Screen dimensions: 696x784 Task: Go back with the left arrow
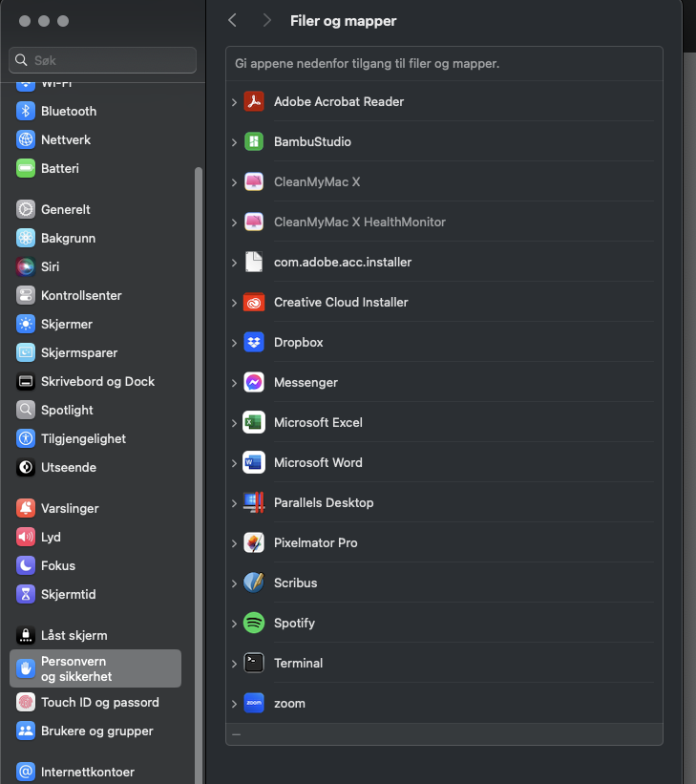232,20
